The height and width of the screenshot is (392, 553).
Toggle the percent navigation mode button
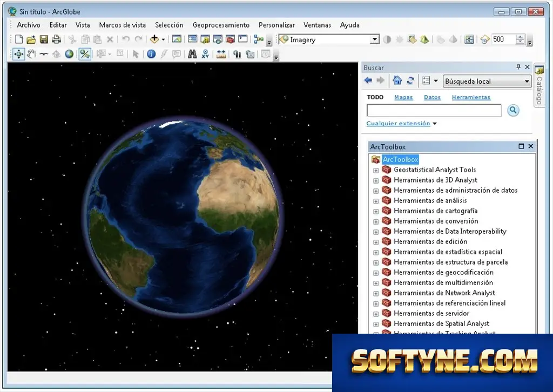[x=85, y=54]
